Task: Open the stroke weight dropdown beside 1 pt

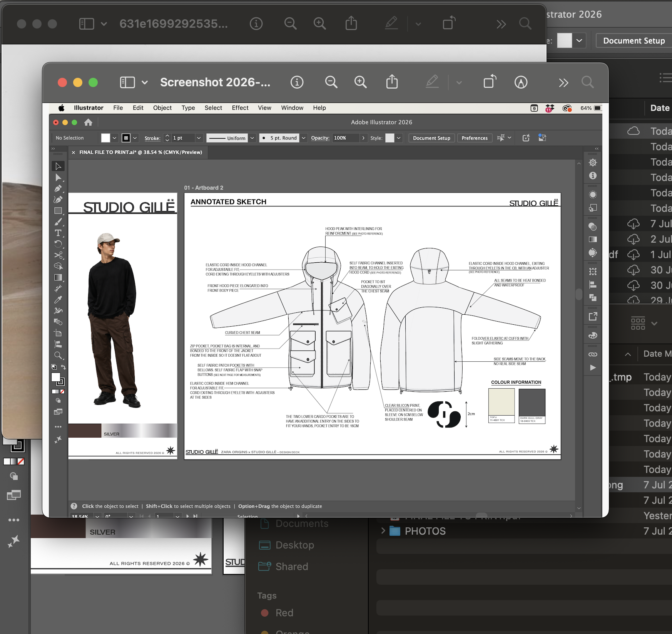Action: coord(199,138)
